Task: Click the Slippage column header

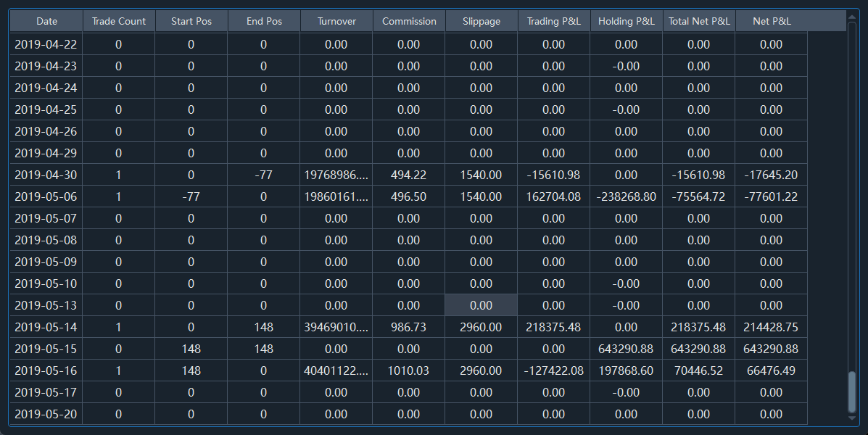Action: [x=481, y=21]
